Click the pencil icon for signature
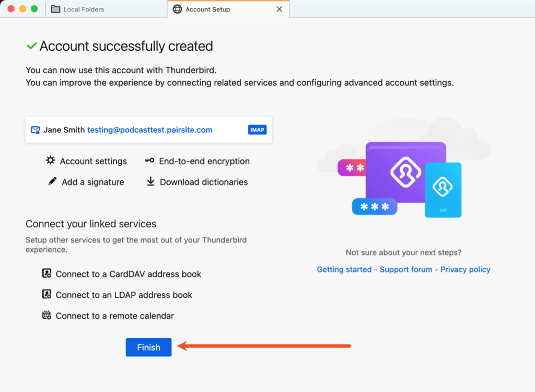Image resolution: width=535 pixels, height=392 pixels. (x=52, y=181)
